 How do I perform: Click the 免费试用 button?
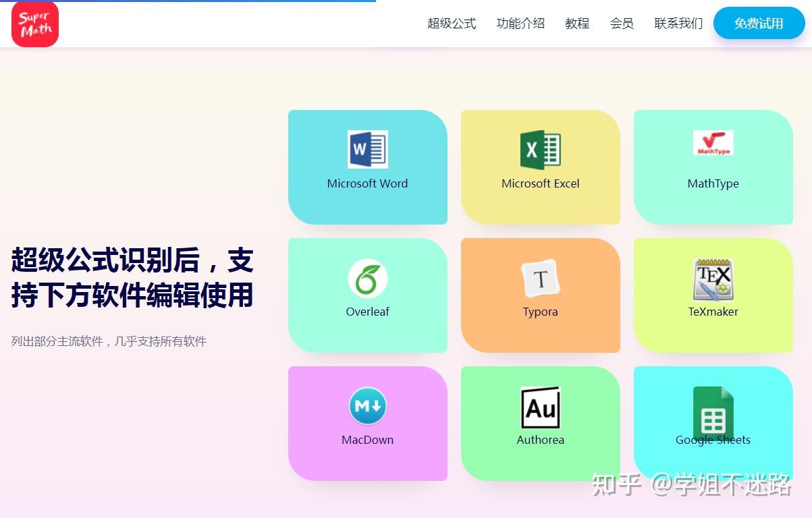(x=759, y=24)
